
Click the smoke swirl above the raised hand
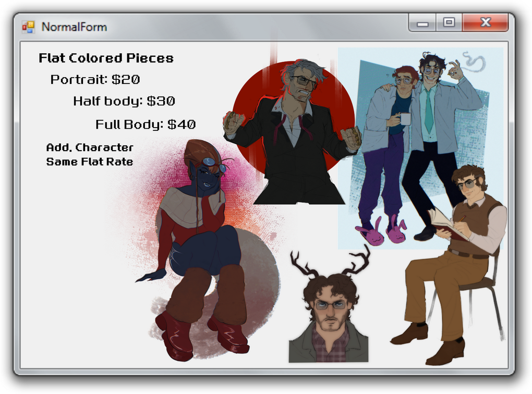point(474,61)
